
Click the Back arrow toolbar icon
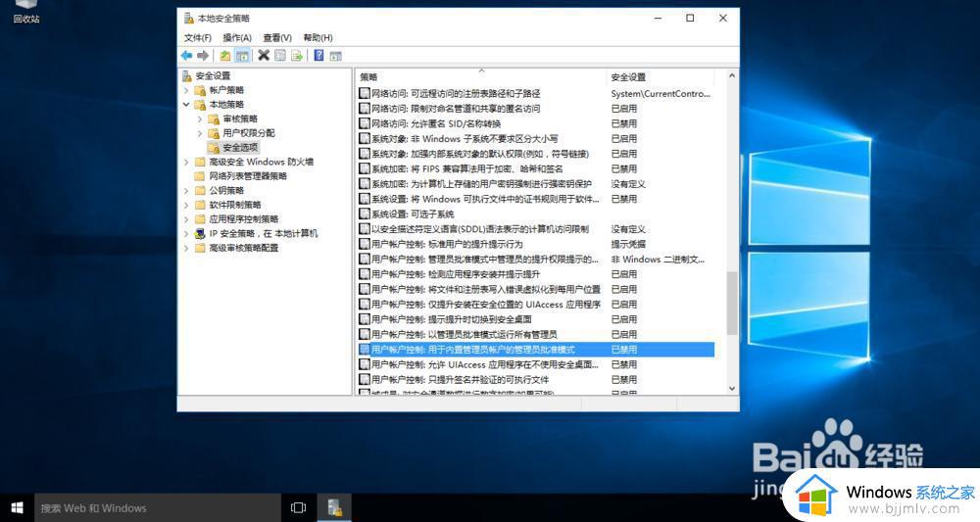(x=186, y=56)
